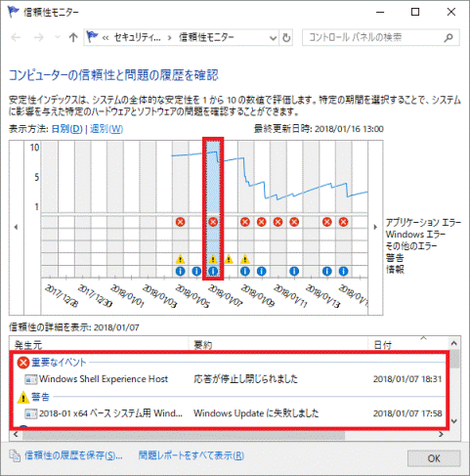Click the application error icon for 2018/01/07

click(x=213, y=222)
